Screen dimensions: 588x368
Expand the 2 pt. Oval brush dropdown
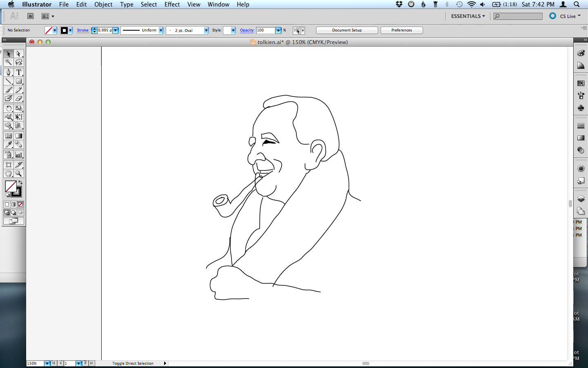[205, 30]
